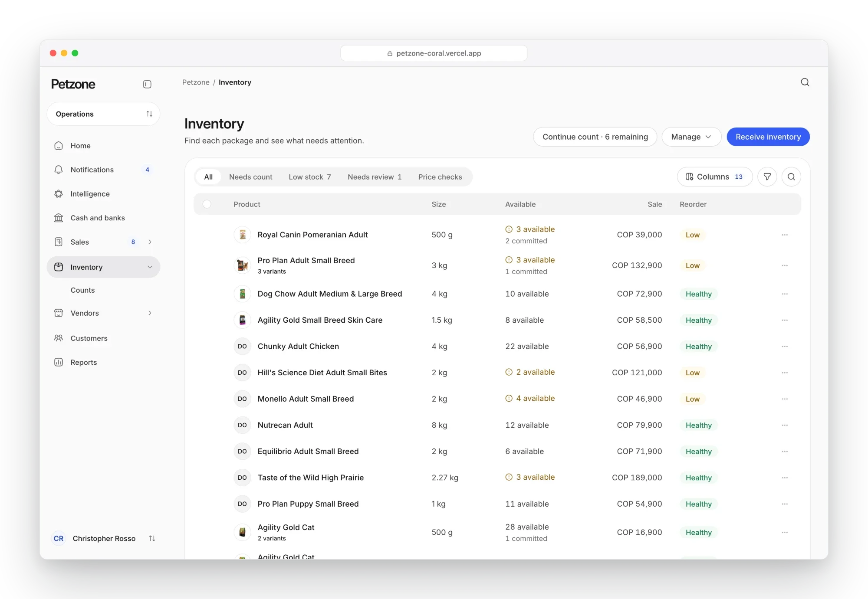Image resolution: width=868 pixels, height=599 pixels.
Task: Open the Manage dropdown menu
Action: pos(691,137)
